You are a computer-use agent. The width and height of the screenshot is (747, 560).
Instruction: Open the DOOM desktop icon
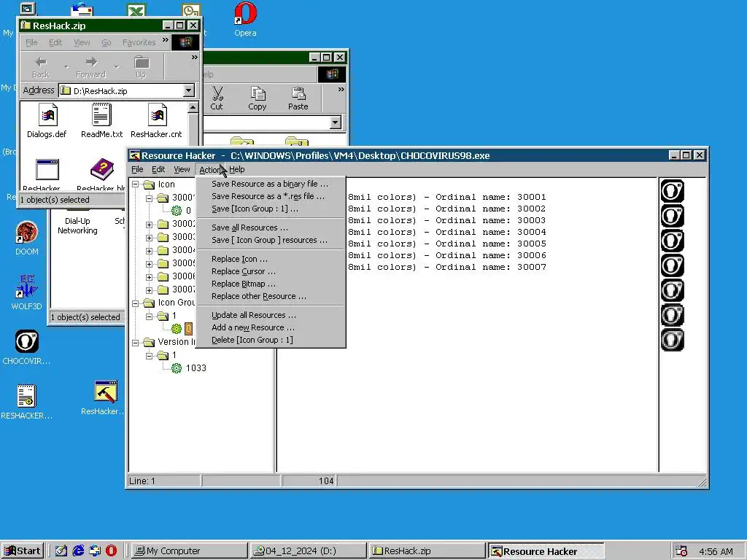point(27,238)
